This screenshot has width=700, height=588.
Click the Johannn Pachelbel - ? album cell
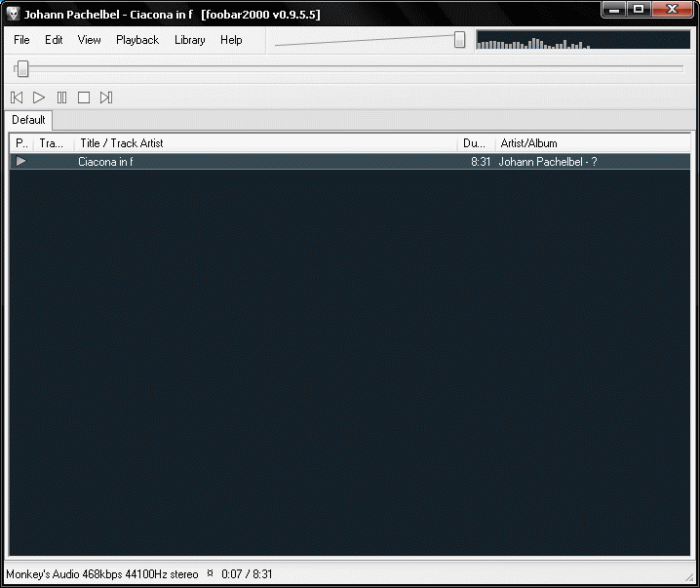[547, 162]
